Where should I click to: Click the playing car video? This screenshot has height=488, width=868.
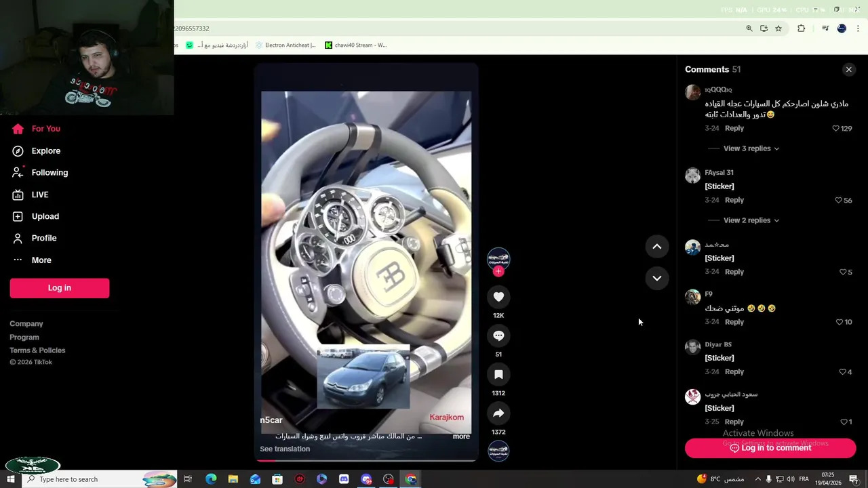tap(366, 262)
